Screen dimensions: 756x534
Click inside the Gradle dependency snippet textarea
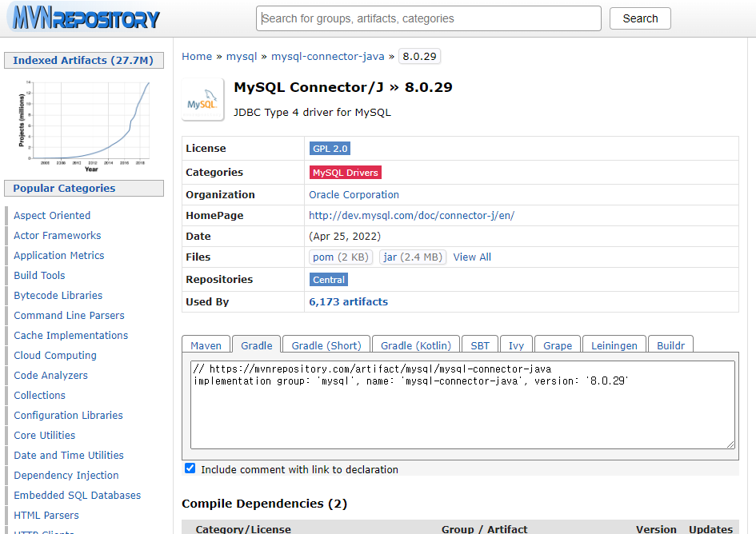pos(462,404)
